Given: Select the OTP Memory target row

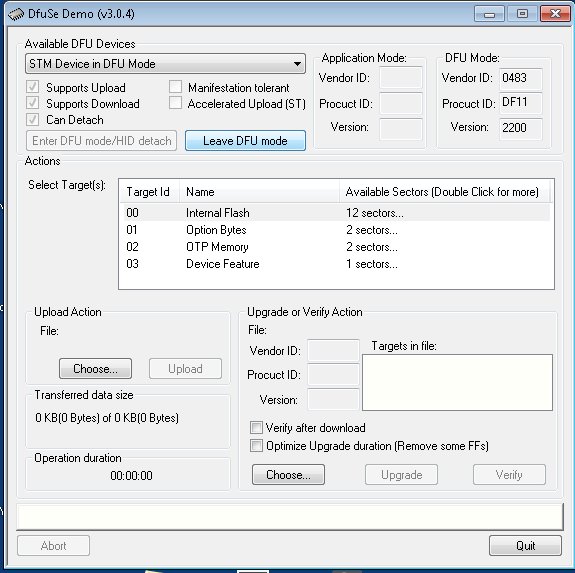Looking at the screenshot, I should tap(336, 247).
